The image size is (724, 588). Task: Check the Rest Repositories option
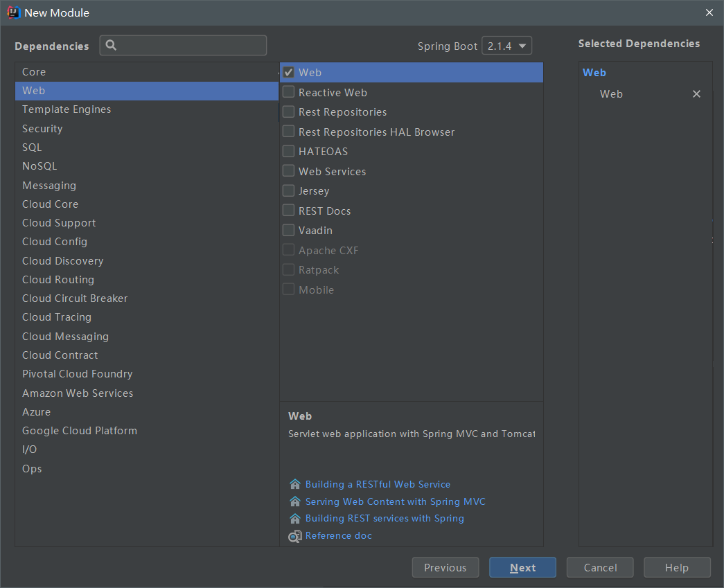pyautogui.click(x=289, y=112)
